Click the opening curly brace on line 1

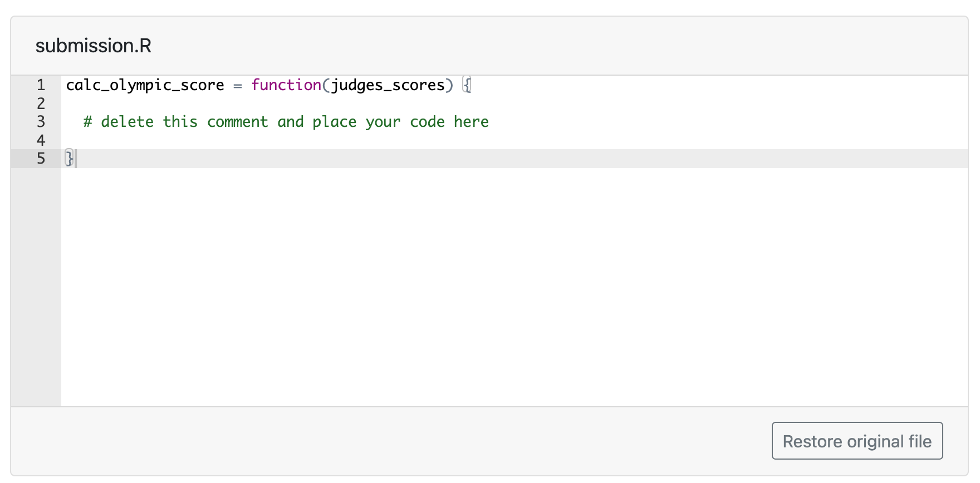pos(466,85)
